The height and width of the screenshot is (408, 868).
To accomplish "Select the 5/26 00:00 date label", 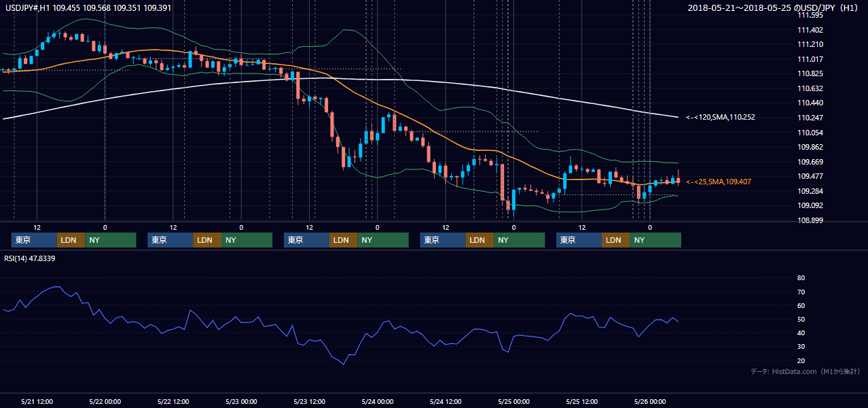I will click(x=650, y=401).
